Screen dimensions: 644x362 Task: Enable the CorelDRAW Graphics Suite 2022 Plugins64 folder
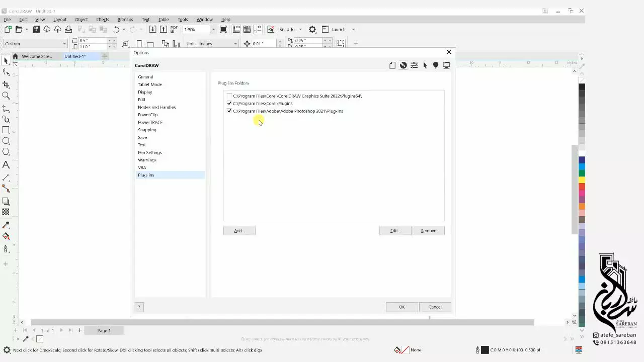(x=229, y=96)
